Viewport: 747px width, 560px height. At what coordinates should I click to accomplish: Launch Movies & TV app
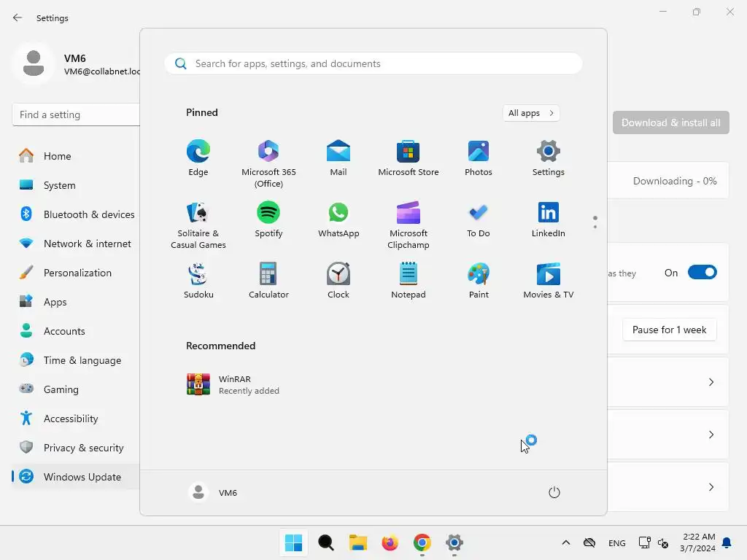point(549,281)
